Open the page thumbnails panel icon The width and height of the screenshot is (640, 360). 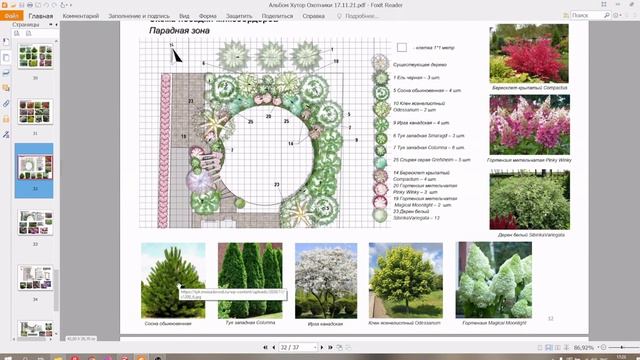pyautogui.click(x=6, y=58)
